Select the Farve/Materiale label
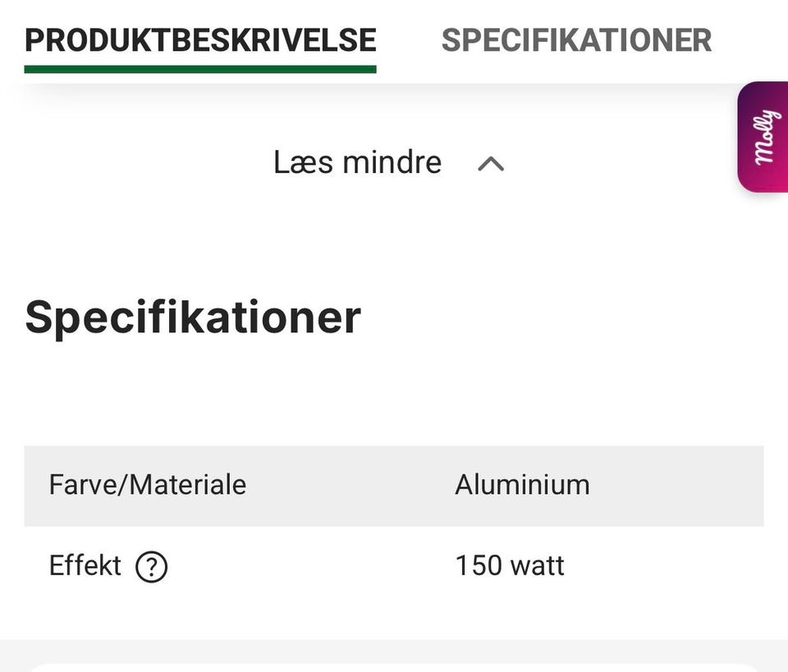Image resolution: width=788 pixels, height=672 pixels. point(148,485)
